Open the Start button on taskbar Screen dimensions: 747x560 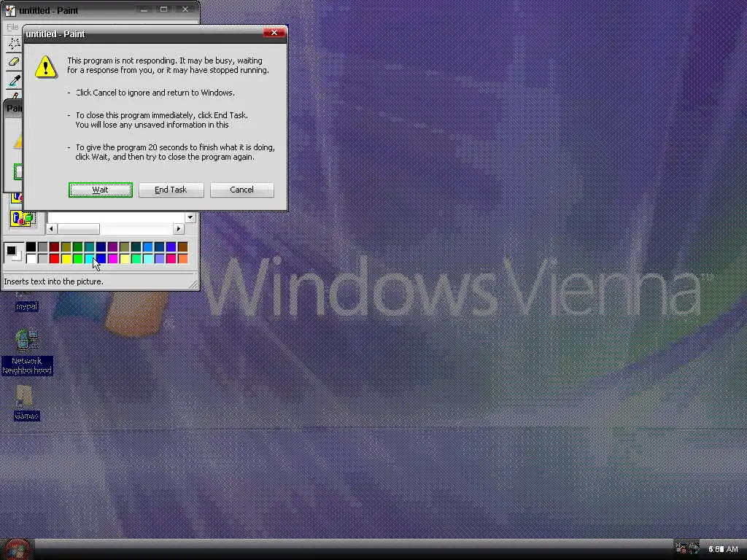coord(18,548)
